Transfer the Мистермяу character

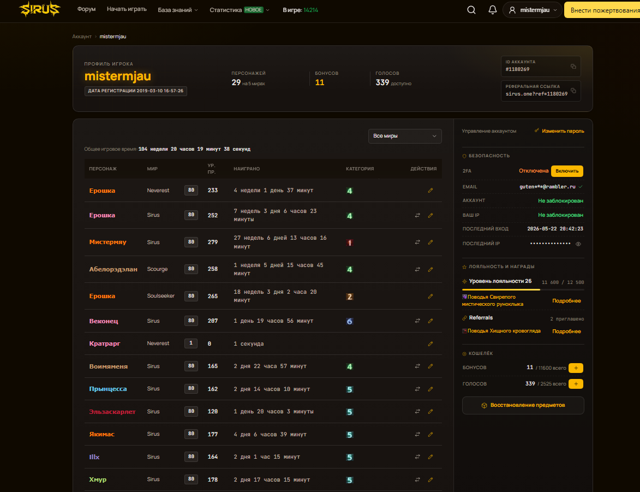tap(417, 242)
